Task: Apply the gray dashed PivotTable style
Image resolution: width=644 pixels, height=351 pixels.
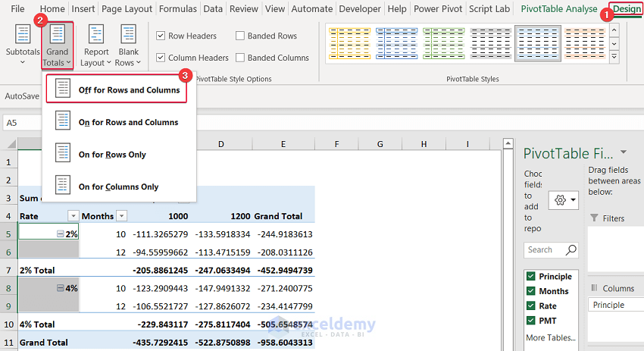Action: pos(490,43)
